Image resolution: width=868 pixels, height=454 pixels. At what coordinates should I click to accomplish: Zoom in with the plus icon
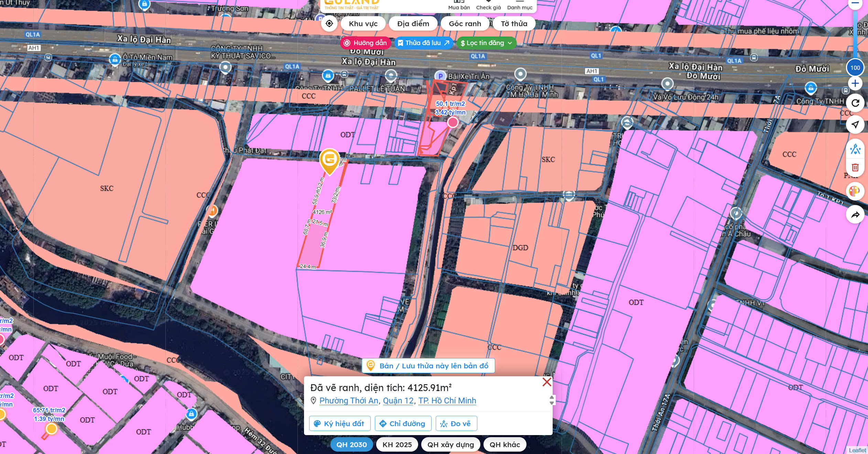click(855, 83)
